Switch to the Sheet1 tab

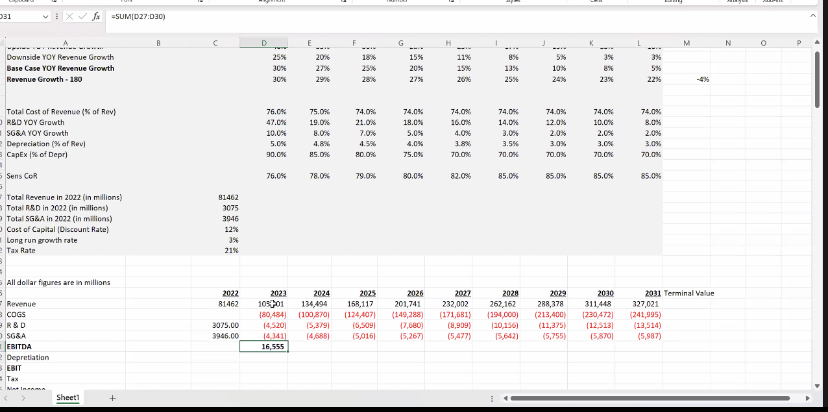[68, 398]
